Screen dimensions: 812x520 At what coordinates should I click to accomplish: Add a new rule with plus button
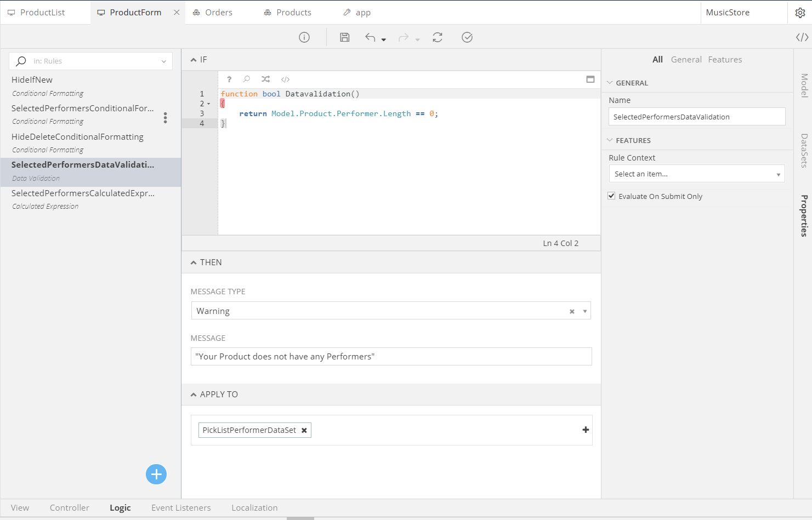(x=156, y=474)
